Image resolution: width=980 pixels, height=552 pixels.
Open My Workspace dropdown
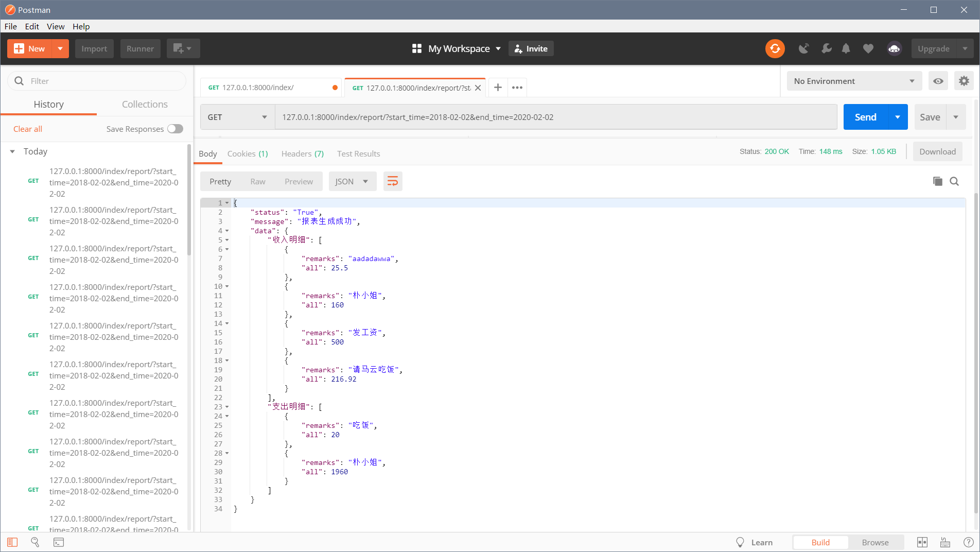tap(464, 48)
